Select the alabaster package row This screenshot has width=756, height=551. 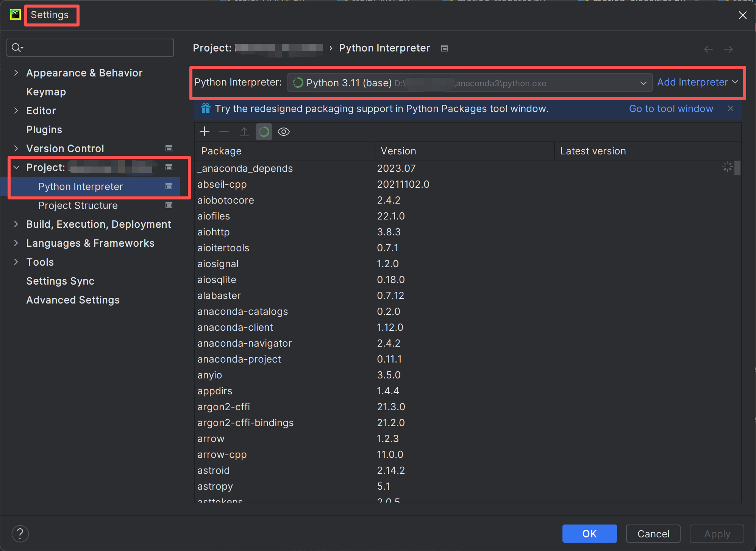(x=465, y=296)
